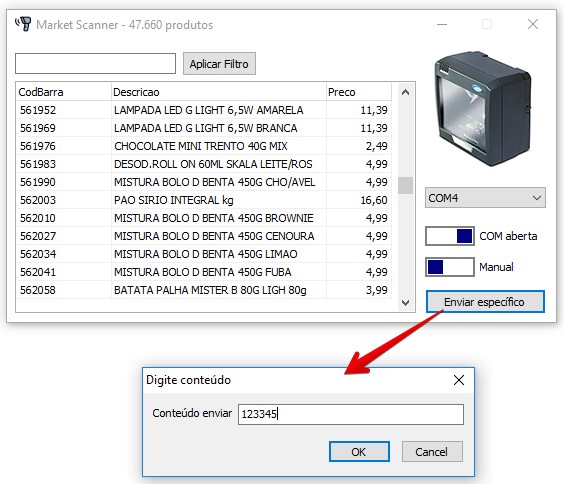Click Enviar específico button
564x484 pixels.
[x=485, y=302]
